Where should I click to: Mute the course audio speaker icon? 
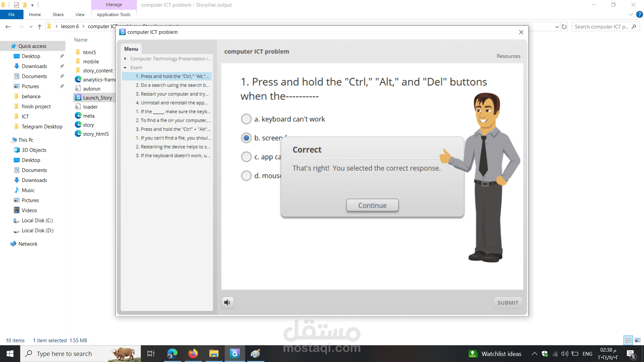[227, 303]
